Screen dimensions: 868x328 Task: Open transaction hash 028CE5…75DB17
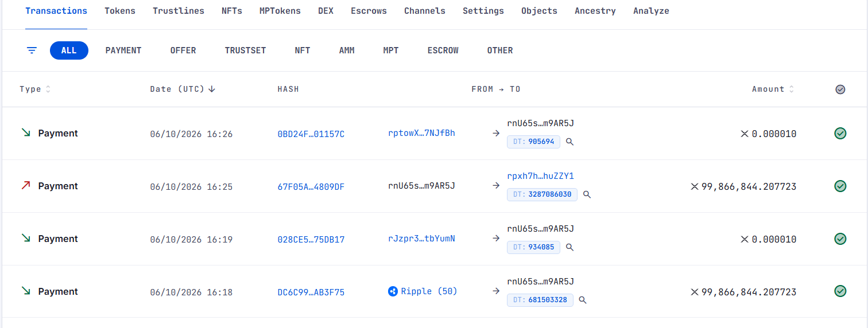[x=311, y=240]
